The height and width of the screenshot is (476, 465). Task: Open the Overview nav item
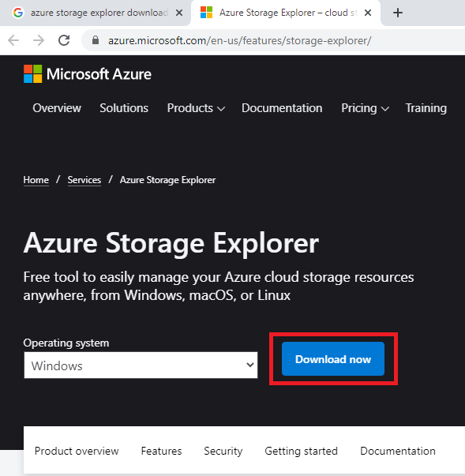[57, 108]
